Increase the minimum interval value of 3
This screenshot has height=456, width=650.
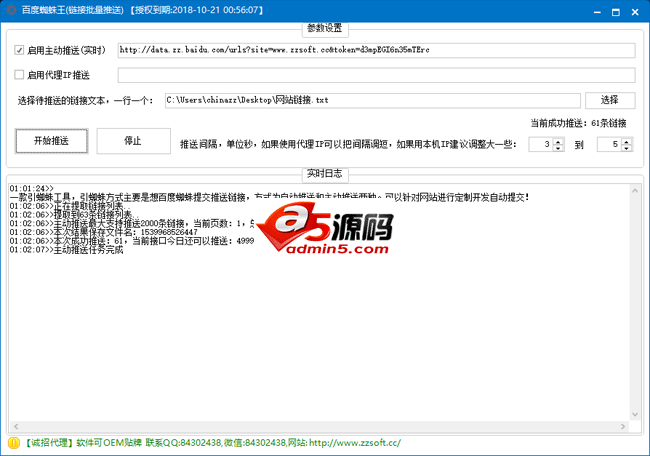pyautogui.click(x=558, y=141)
